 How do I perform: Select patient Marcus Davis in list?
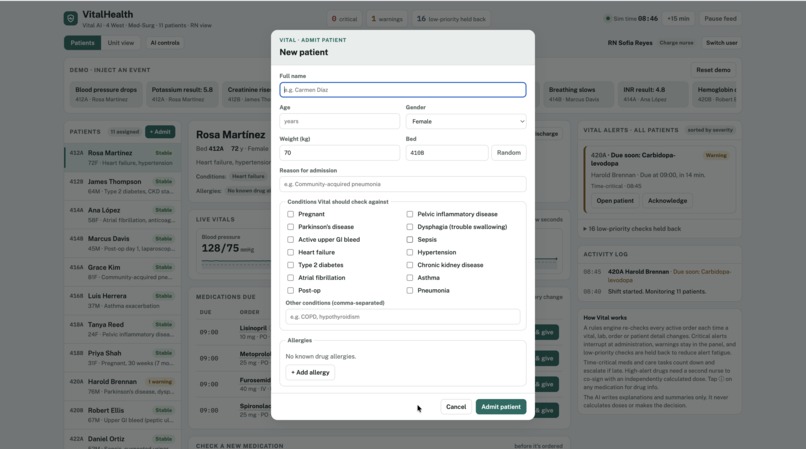pyautogui.click(x=122, y=243)
